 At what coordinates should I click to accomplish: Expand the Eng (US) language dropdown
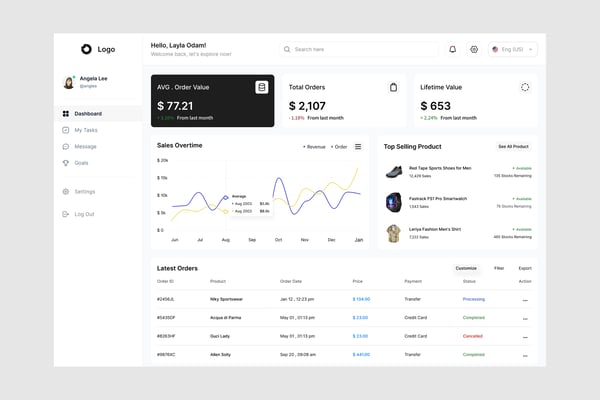[513, 49]
